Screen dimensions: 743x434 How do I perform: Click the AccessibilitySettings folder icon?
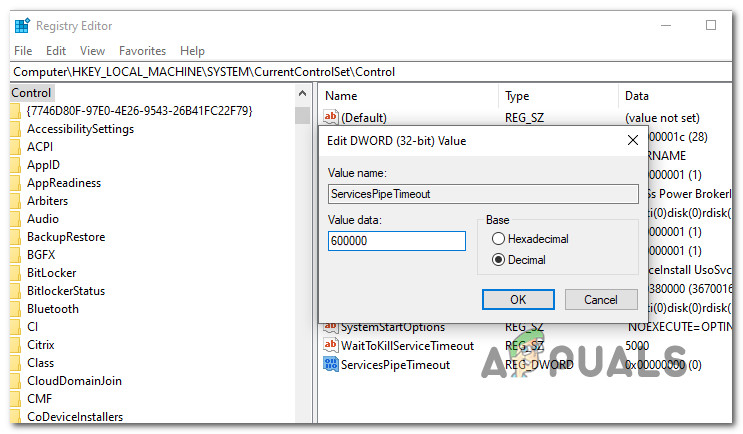tap(15, 129)
